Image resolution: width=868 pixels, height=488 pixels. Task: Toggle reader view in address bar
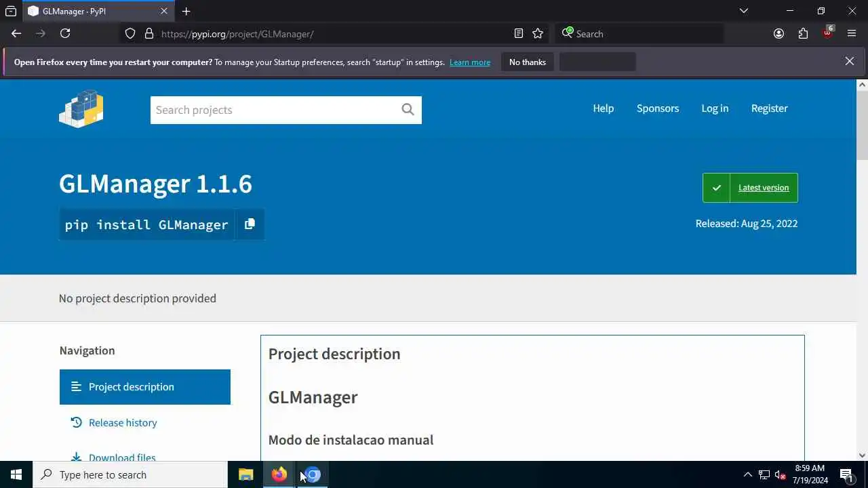point(519,33)
